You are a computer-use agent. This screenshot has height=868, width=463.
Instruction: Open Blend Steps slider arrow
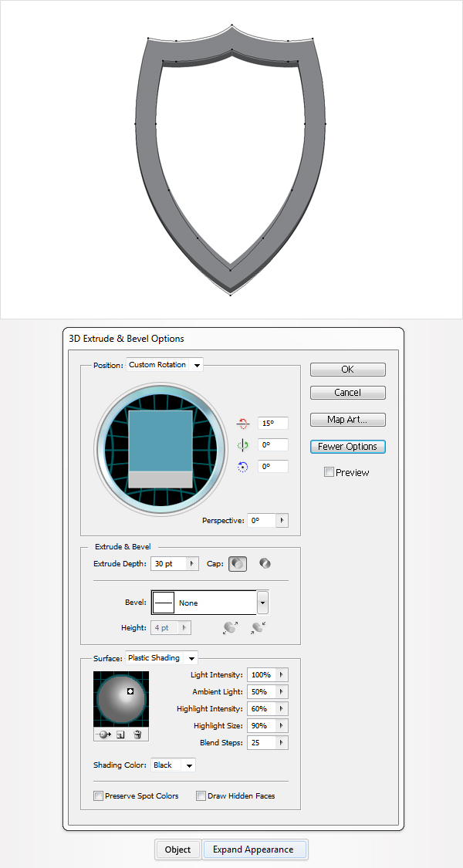[282, 743]
